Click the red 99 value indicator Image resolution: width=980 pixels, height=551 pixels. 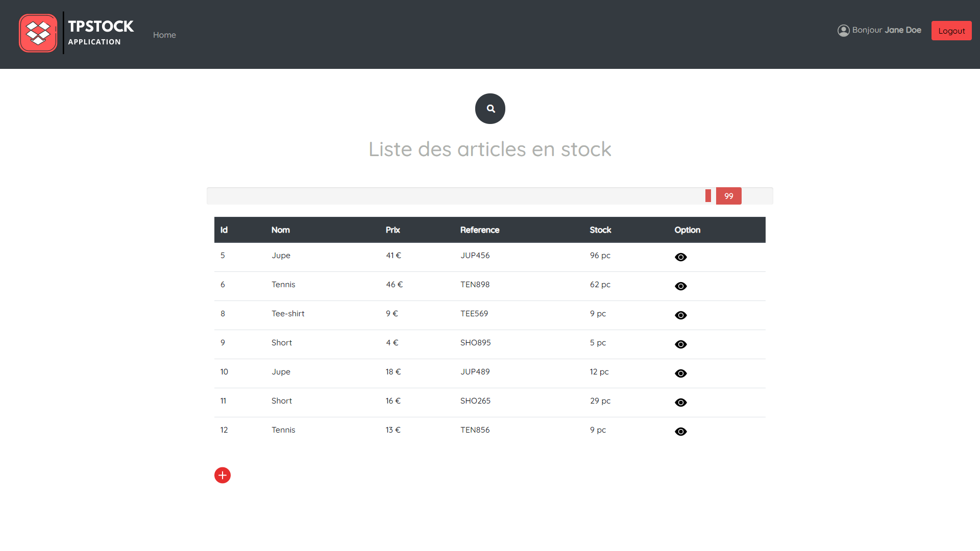[728, 195]
